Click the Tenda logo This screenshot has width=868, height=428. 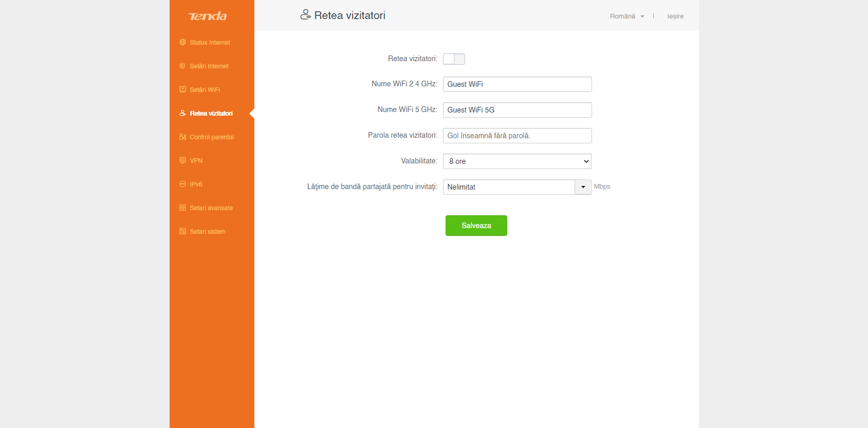(208, 16)
